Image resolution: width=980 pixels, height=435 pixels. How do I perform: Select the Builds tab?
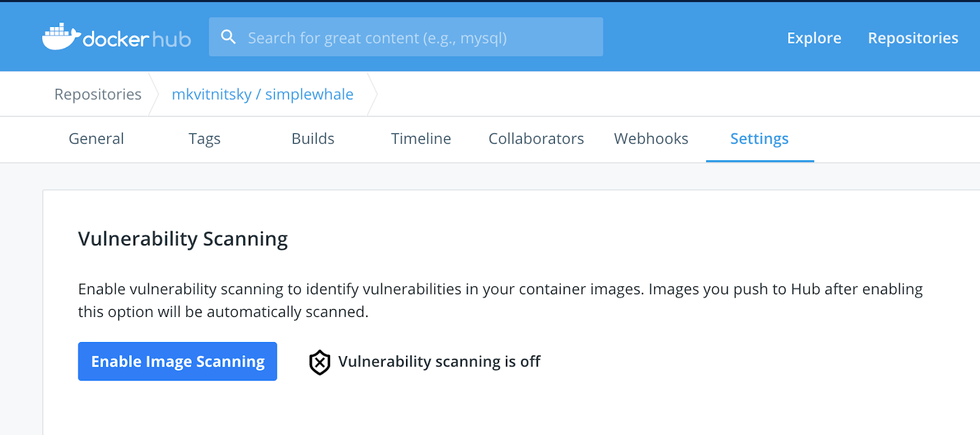[313, 139]
